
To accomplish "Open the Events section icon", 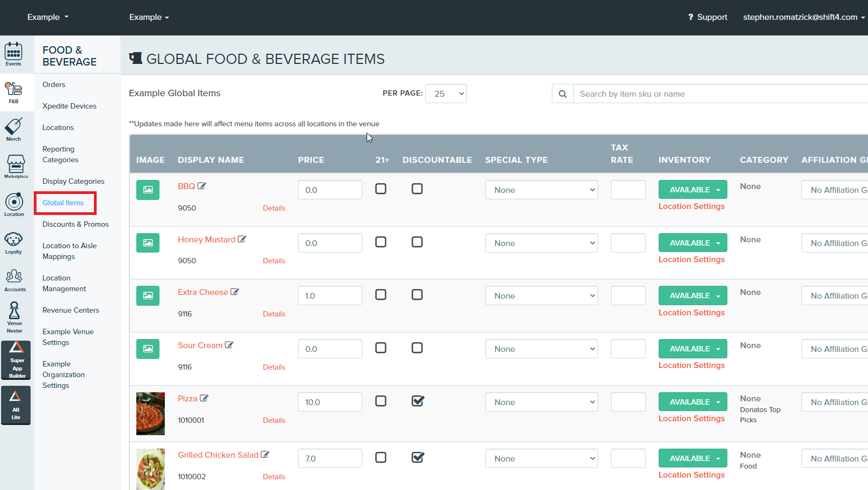I will [x=13, y=54].
